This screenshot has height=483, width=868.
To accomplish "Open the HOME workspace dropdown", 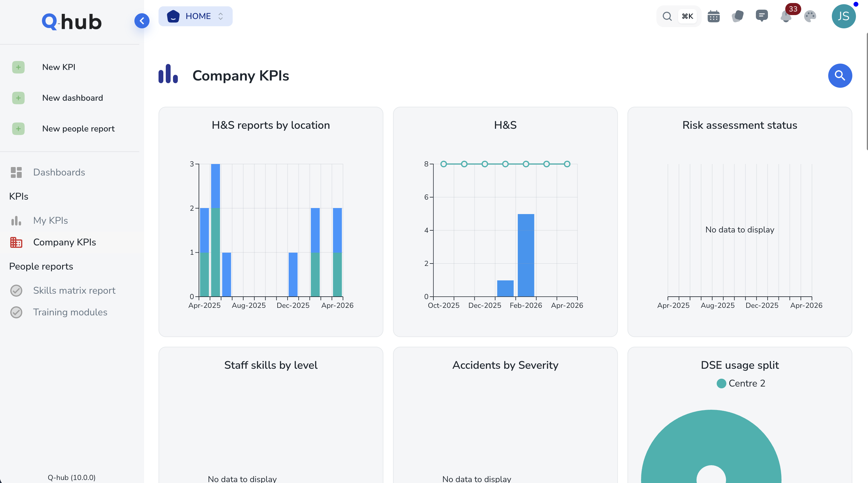I will (195, 16).
